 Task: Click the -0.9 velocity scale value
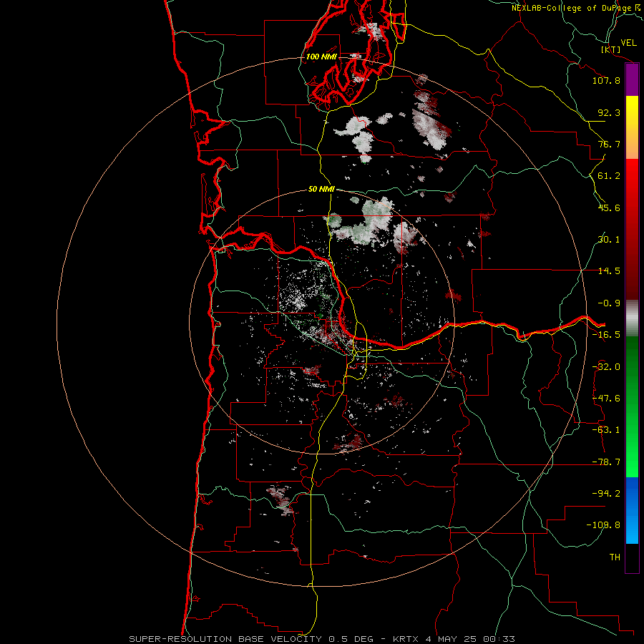tap(609, 303)
